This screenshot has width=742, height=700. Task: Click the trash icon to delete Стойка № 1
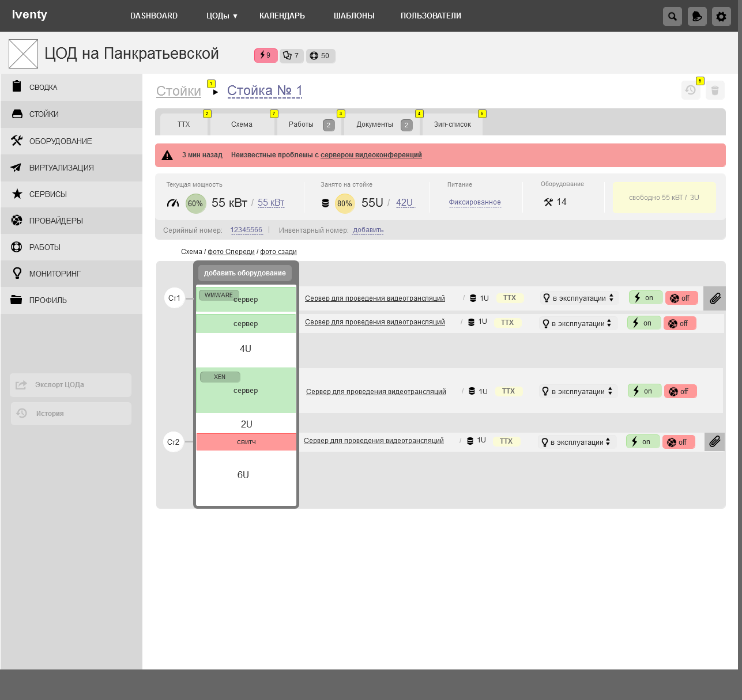click(715, 90)
